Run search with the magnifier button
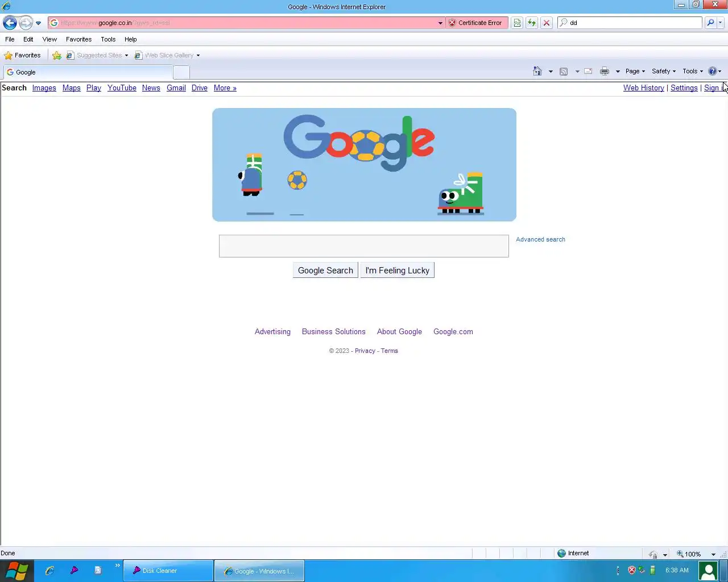This screenshot has width=728, height=582. pos(710,23)
